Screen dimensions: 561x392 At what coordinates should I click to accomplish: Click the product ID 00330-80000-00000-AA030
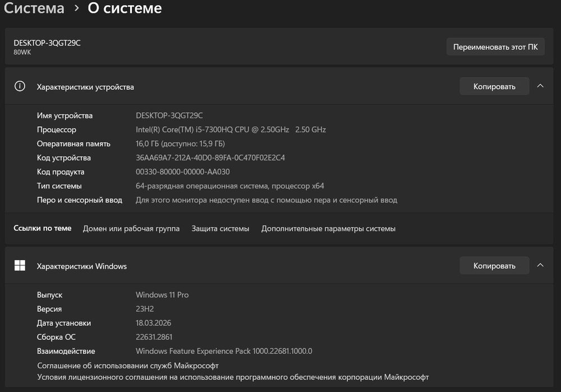coord(183,172)
